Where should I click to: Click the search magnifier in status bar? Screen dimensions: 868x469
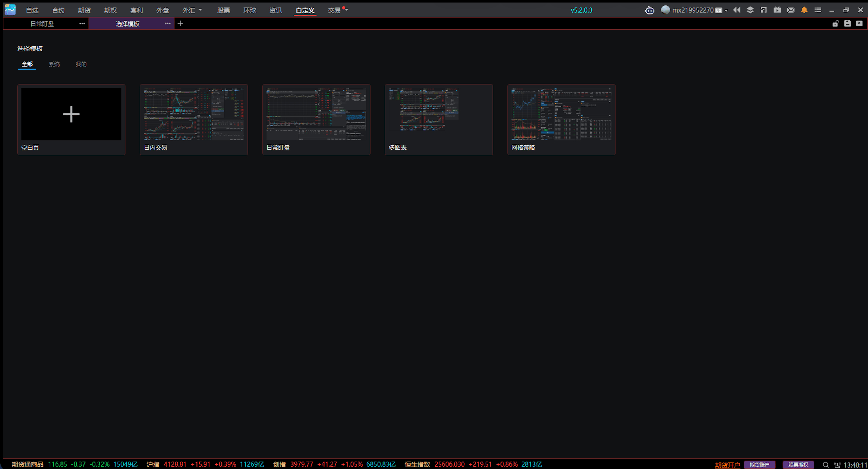[825, 465]
